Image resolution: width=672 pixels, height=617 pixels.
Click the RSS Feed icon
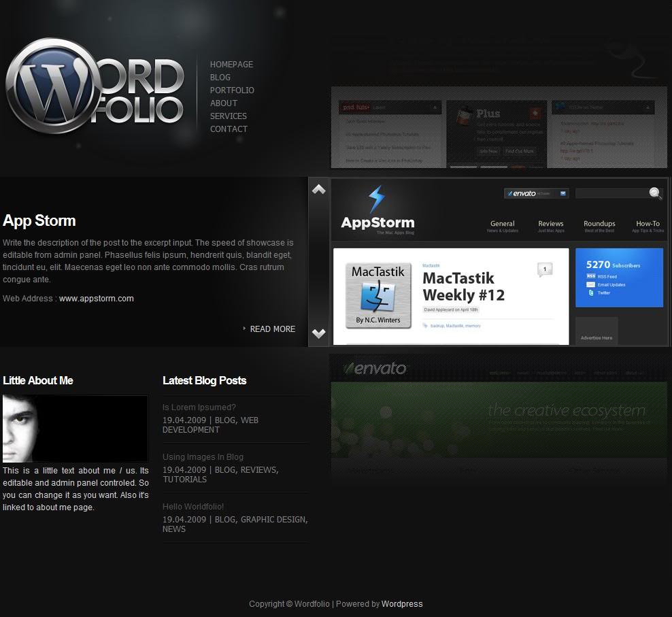590,276
